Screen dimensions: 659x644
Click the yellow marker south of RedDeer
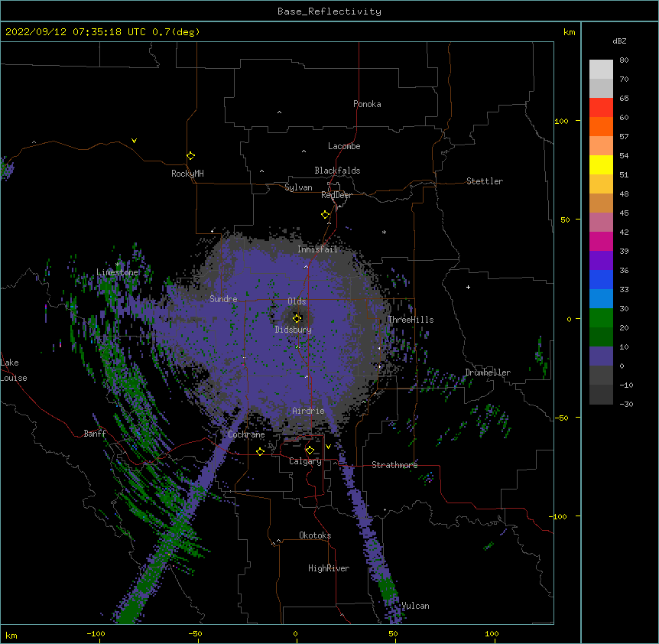click(325, 215)
